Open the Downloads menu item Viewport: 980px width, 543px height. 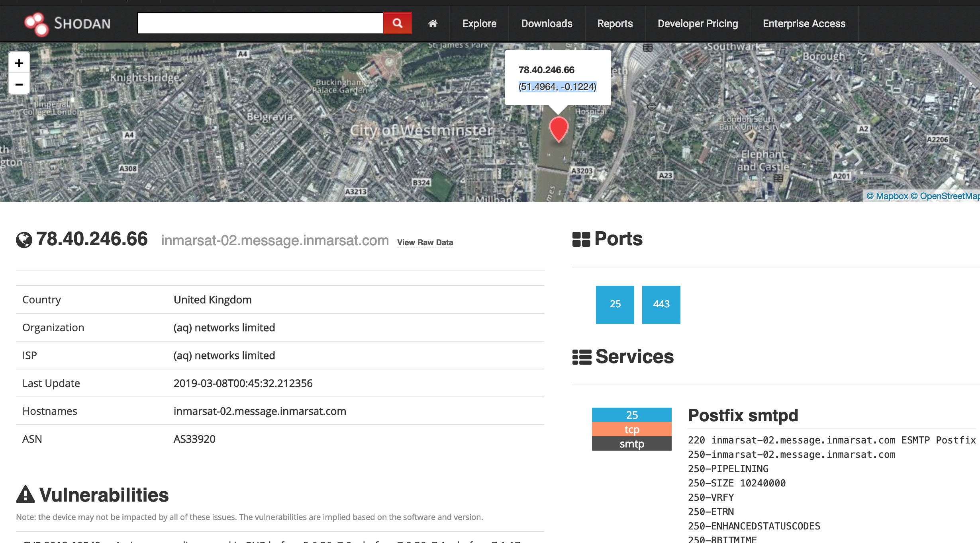tap(547, 23)
